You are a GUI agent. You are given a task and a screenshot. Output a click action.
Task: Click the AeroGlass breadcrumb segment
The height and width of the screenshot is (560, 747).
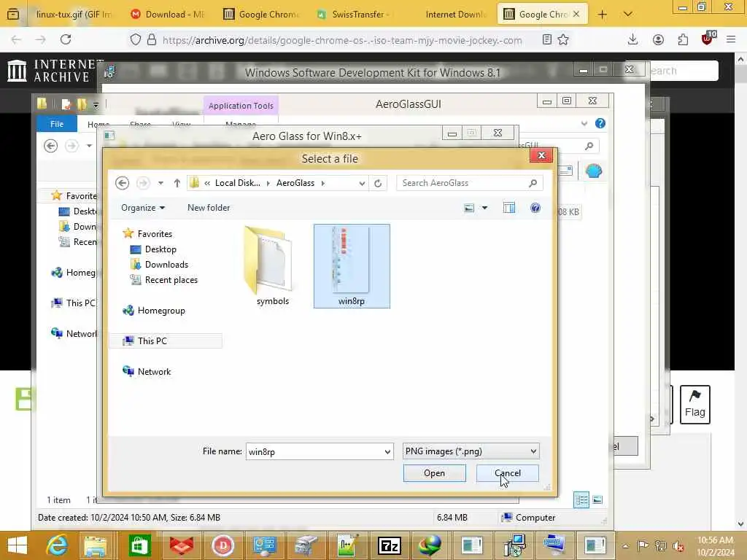click(295, 183)
